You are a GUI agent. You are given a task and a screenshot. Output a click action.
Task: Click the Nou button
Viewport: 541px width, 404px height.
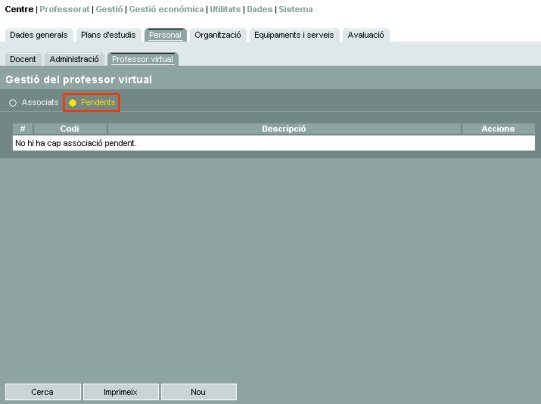198,392
